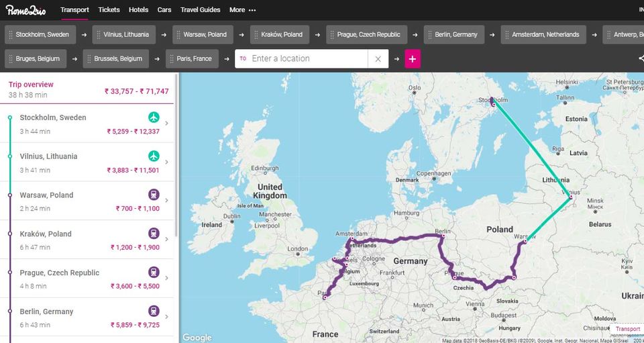
Task: Click the drag handle on the Prague chip
Action: [x=332, y=34]
